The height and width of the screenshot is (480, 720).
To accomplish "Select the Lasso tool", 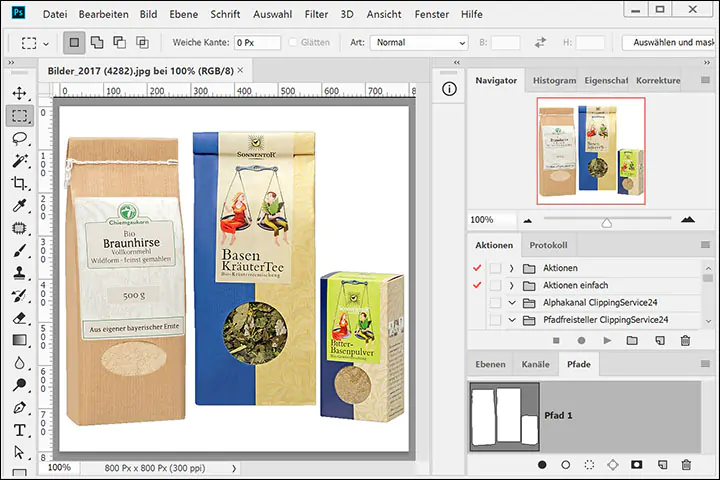I will point(19,138).
